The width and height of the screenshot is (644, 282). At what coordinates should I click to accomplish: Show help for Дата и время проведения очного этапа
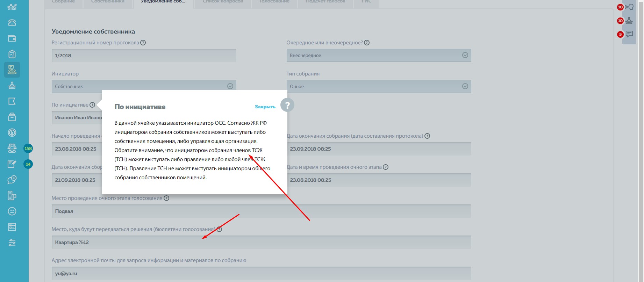[x=386, y=167]
